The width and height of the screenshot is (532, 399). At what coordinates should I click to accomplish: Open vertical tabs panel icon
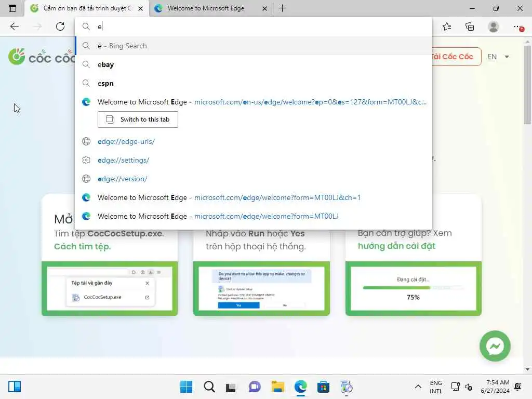click(x=12, y=8)
